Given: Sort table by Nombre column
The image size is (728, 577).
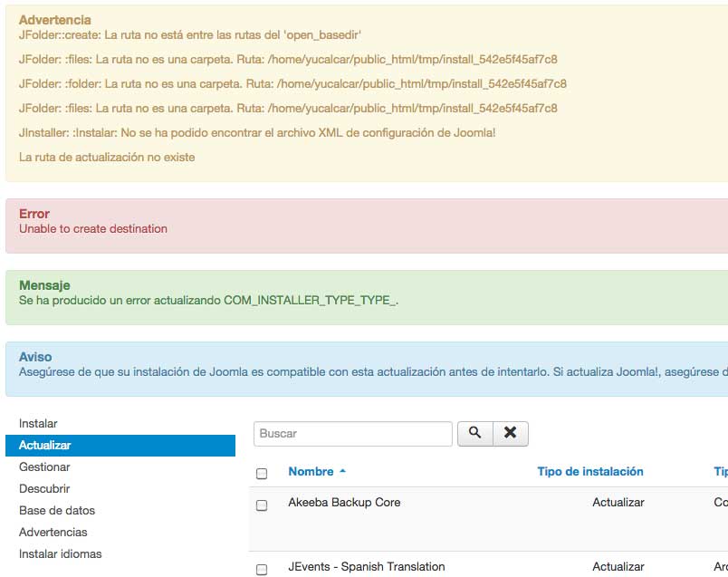Looking at the screenshot, I should 311,472.
